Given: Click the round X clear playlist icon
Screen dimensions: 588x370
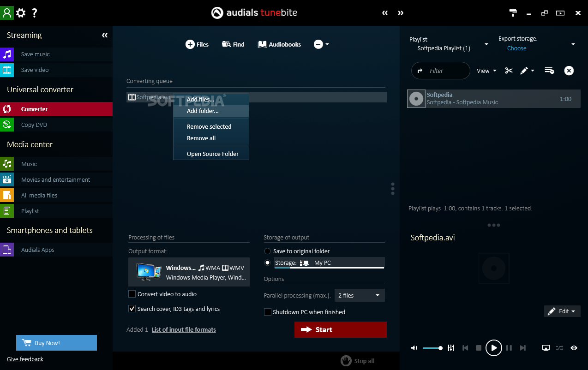Looking at the screenshot, I should coord(569,71).
